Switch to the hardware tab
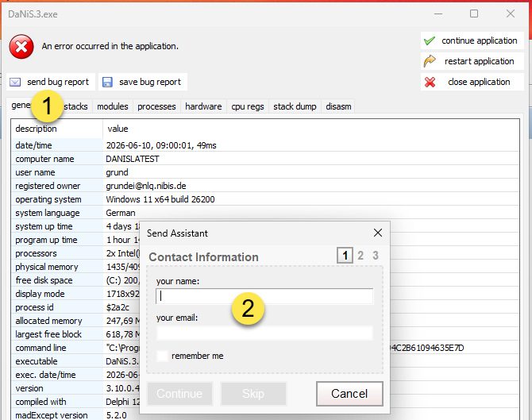Image resolution: width=532 pixels, height=420 pixels. (203, 106)
